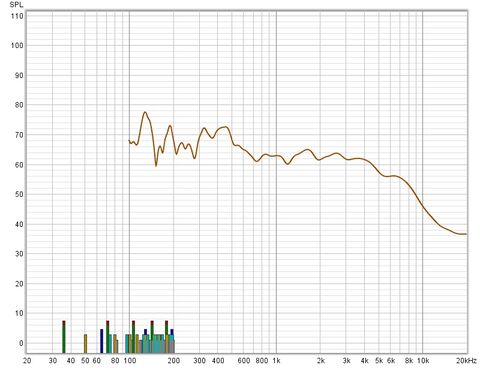Click the 0 dB label on SPL axis
This screenshot has height=368, width=480.
[x=21, y=343]
